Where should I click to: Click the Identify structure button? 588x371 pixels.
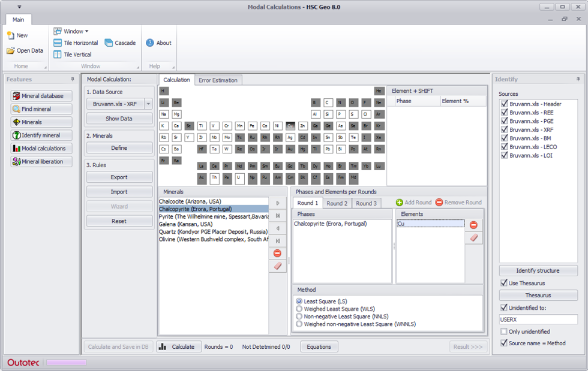coord(538,270)
